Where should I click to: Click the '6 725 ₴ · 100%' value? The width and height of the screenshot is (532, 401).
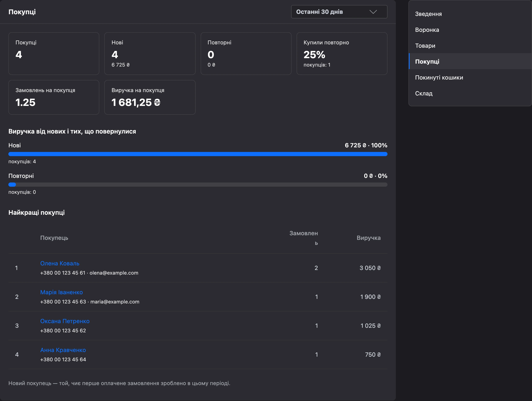pos(366,145)
